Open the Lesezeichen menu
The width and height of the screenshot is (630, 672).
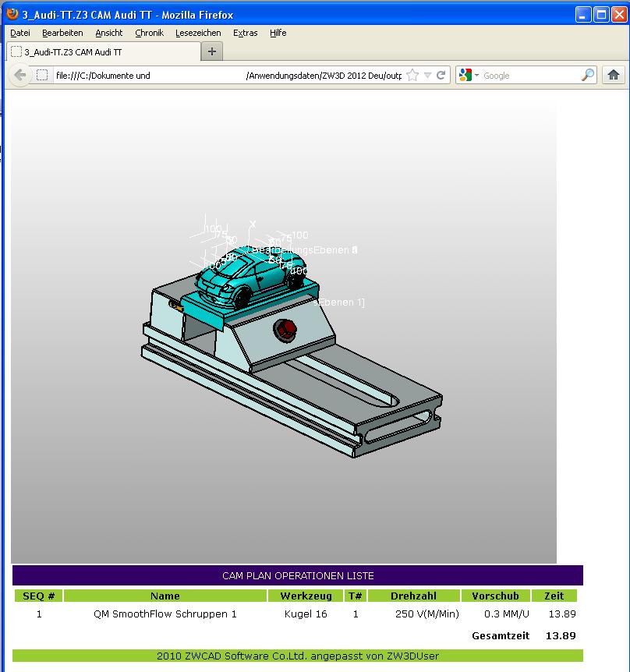(198, 33)
